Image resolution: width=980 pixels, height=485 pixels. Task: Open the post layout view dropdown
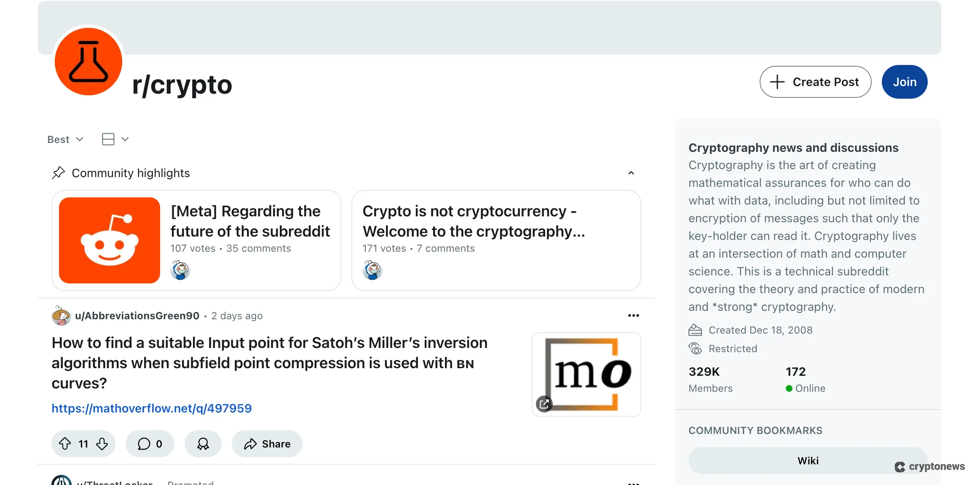(114, 139)
